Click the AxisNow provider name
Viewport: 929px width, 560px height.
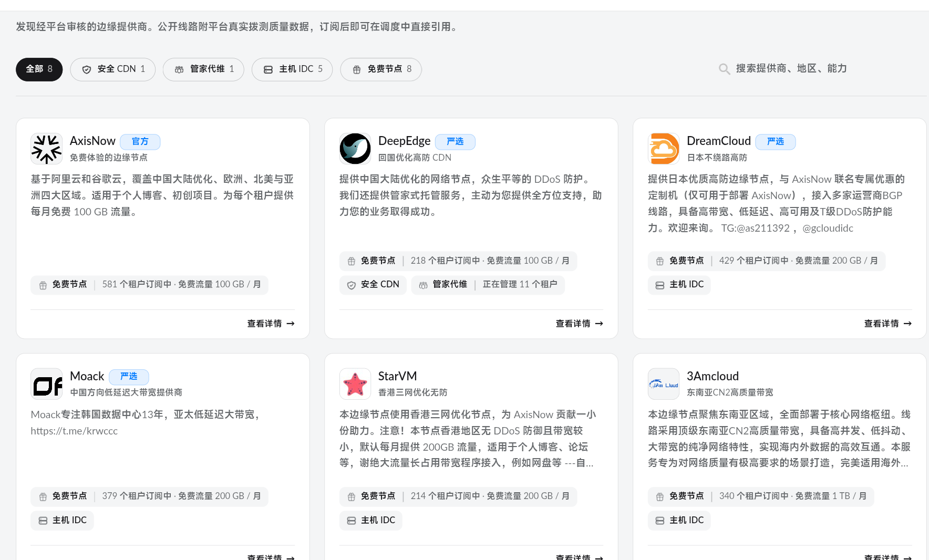[92, 141]
